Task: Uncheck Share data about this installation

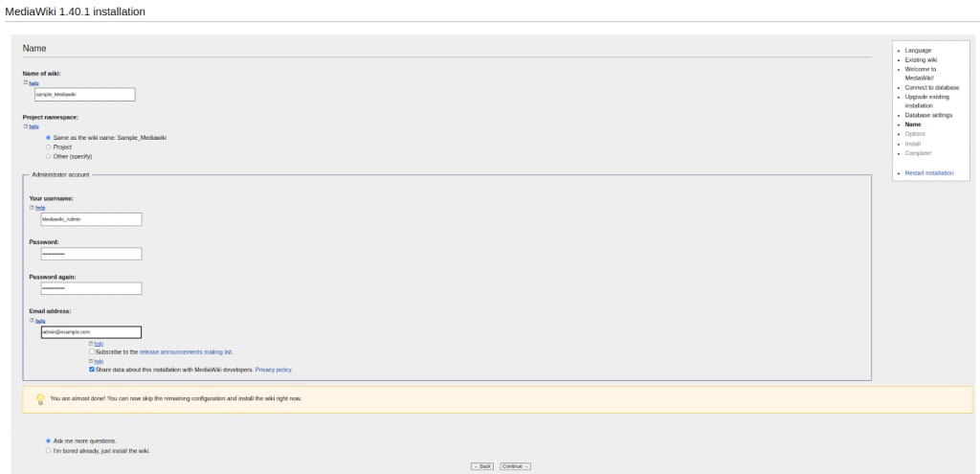Action: pos(92,370)
